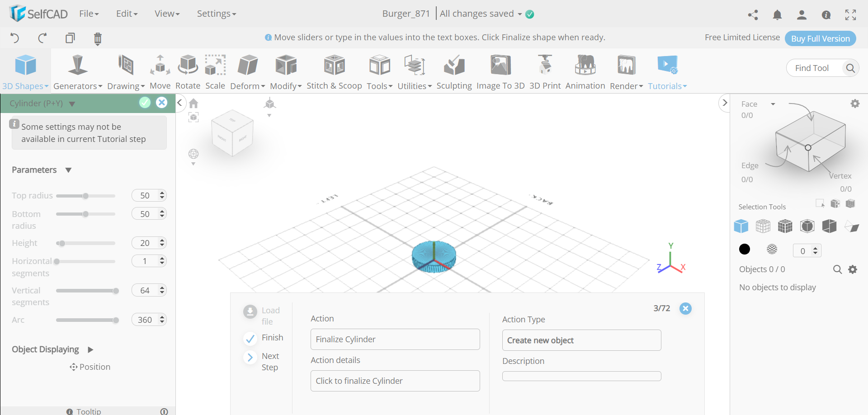Open the Deform tool menu
Screen dimensions: 868x415
(x=248, y=72)
